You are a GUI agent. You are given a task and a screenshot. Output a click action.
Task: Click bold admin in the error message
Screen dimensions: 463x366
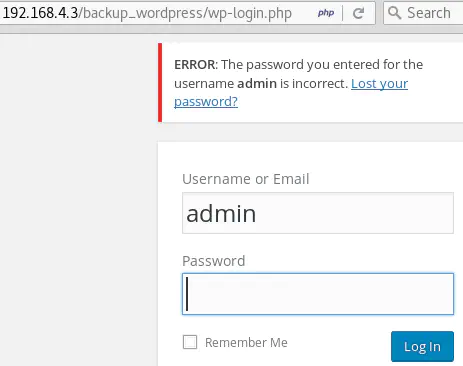[x=257, y=83]
